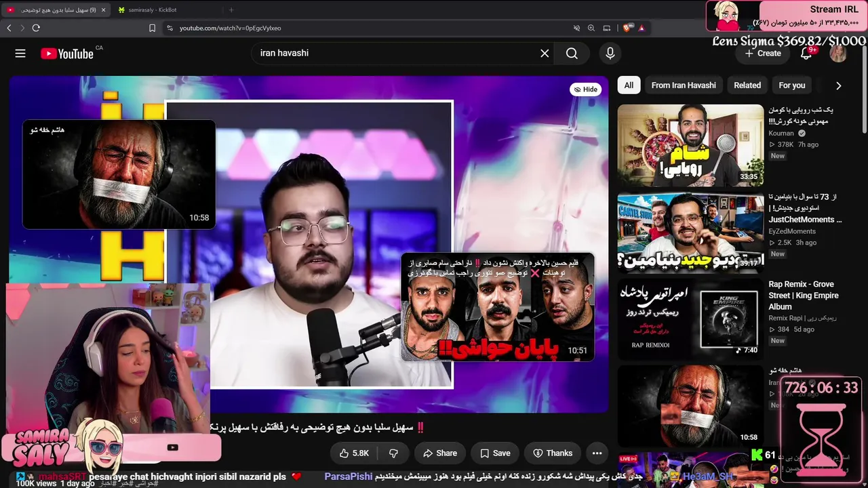Open the LIVE stream thumbnail in sidebar
Image resolution: width=868 pixels, height=488 pixels.
pyautogui.click(x=690, y=470)
